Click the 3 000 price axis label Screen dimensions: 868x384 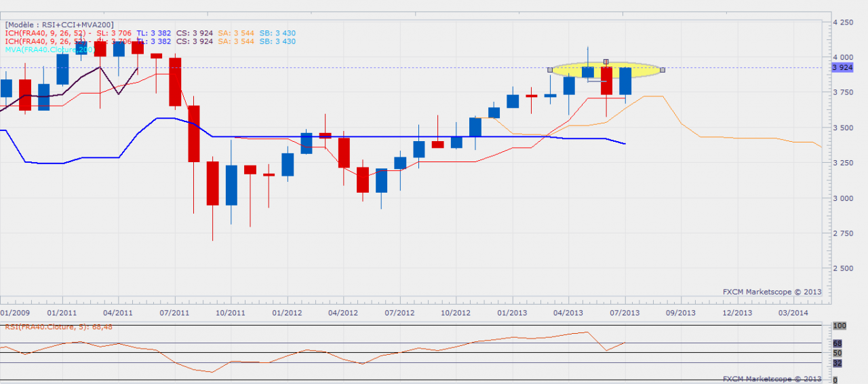pos(844,198)
